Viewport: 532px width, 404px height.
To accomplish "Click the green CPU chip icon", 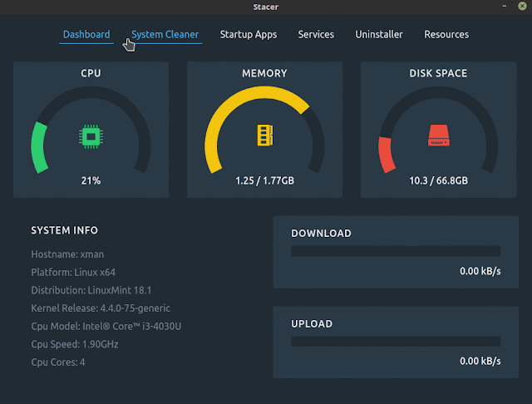I will point(91,136).
